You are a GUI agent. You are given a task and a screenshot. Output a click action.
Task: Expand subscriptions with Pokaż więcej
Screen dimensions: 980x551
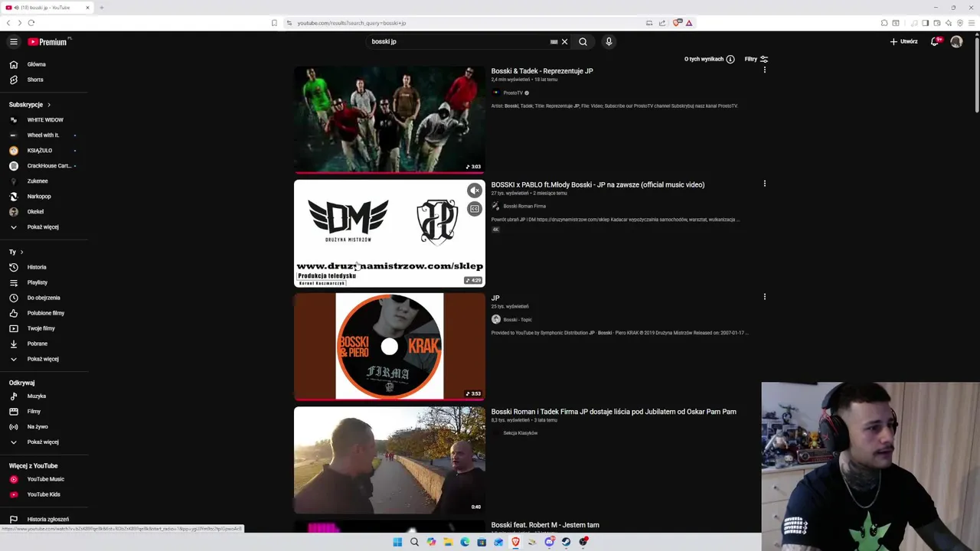pos(44,227)
